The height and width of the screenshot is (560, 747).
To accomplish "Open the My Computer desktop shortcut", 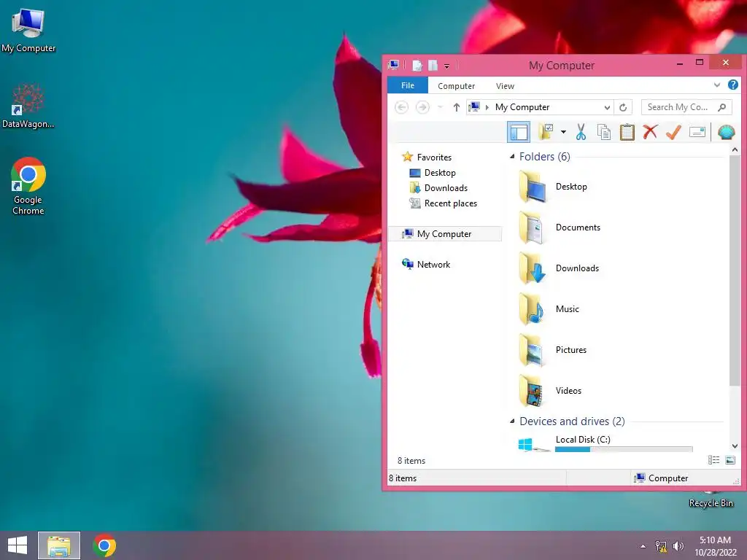I will [x=28, y=31].
